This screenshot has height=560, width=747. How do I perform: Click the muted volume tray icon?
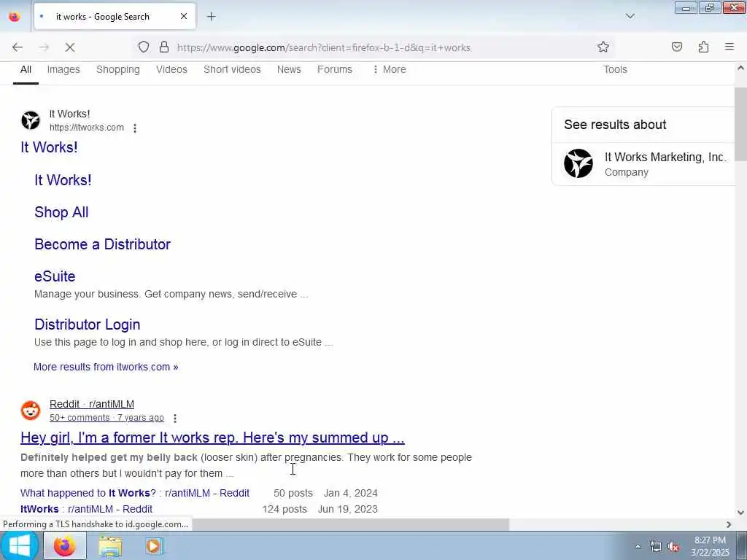tap(673, 547)
